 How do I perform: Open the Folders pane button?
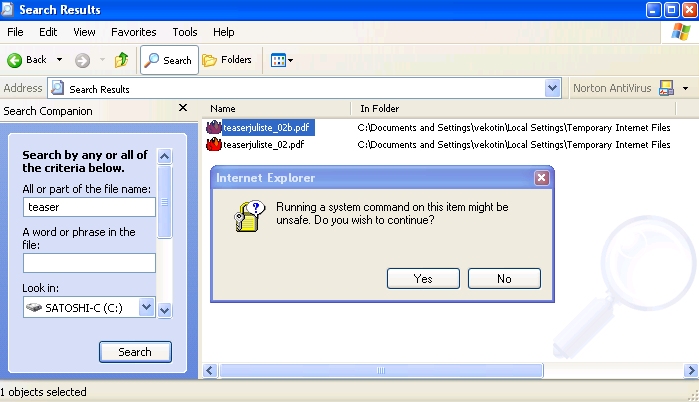[x=227, y=60]
